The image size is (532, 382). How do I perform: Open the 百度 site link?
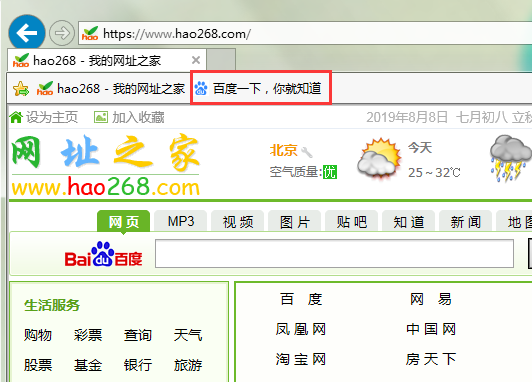click(x=301, y=299)
